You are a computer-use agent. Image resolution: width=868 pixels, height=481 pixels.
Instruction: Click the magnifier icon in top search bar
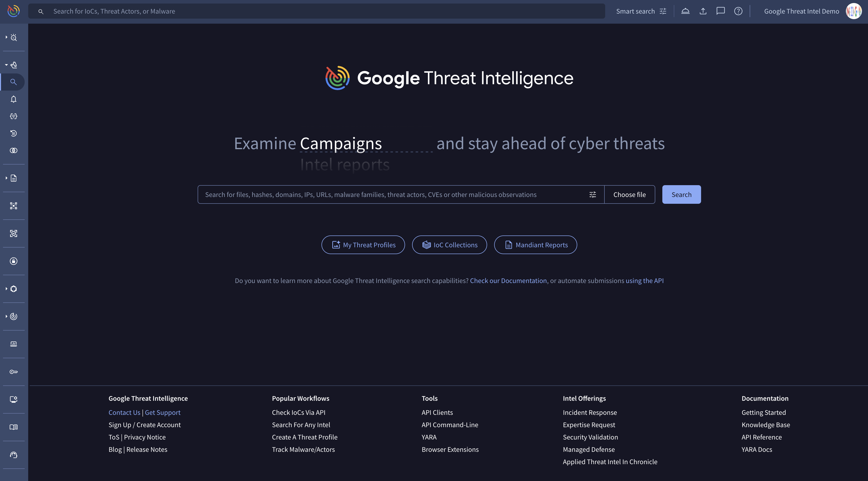pos(41,12)
